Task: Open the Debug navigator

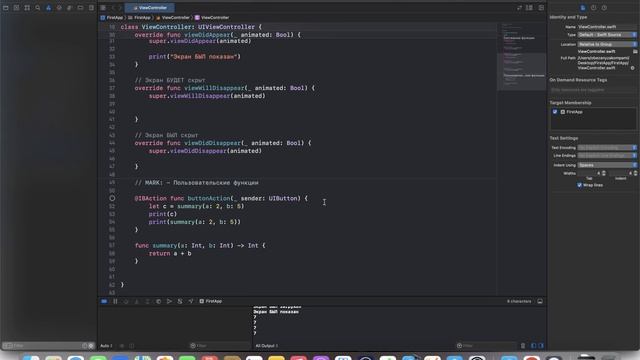Action: [x=69, y=8]
